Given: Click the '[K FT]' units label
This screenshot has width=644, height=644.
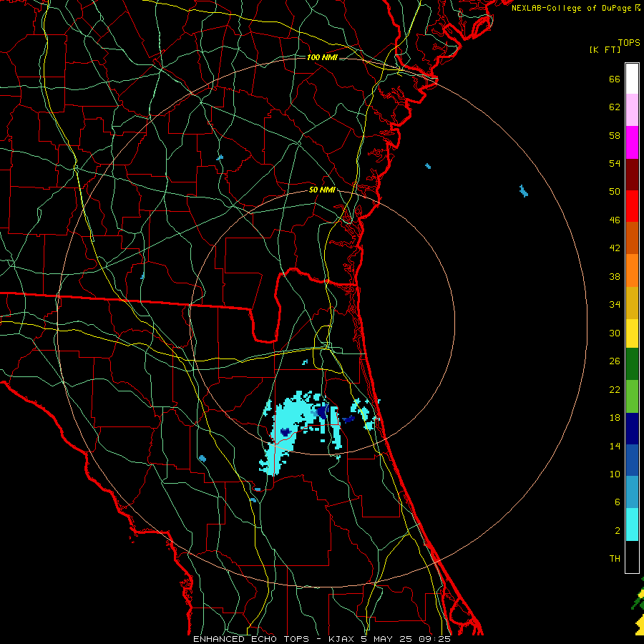Looking at the screenshot, I should [x=605, y=49].
